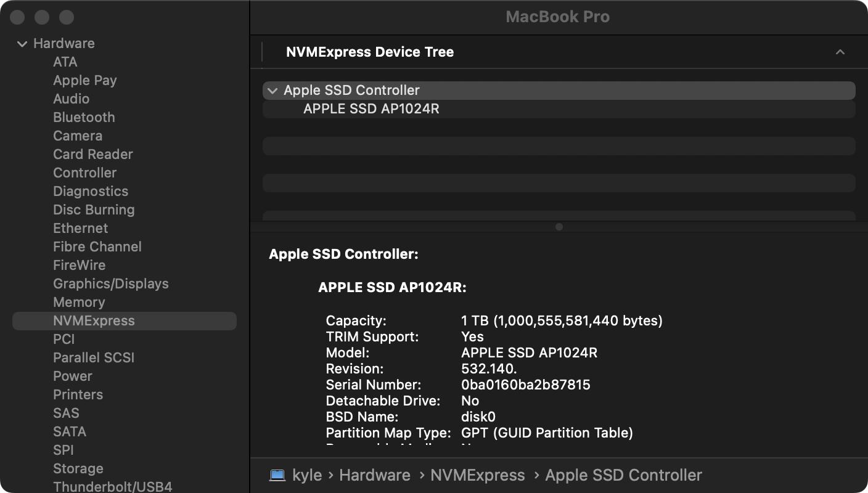The height and width of the screenshot is (493, 868).
Task: Click the TRIM Support value Yes
Action: click(x=472, y=336)
